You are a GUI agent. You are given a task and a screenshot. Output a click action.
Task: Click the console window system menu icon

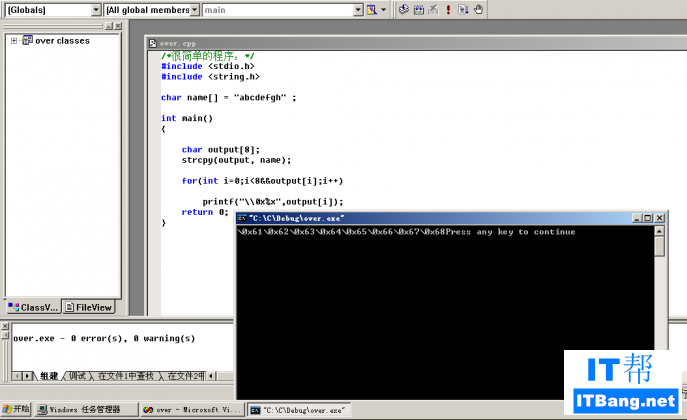coord(242,218)
